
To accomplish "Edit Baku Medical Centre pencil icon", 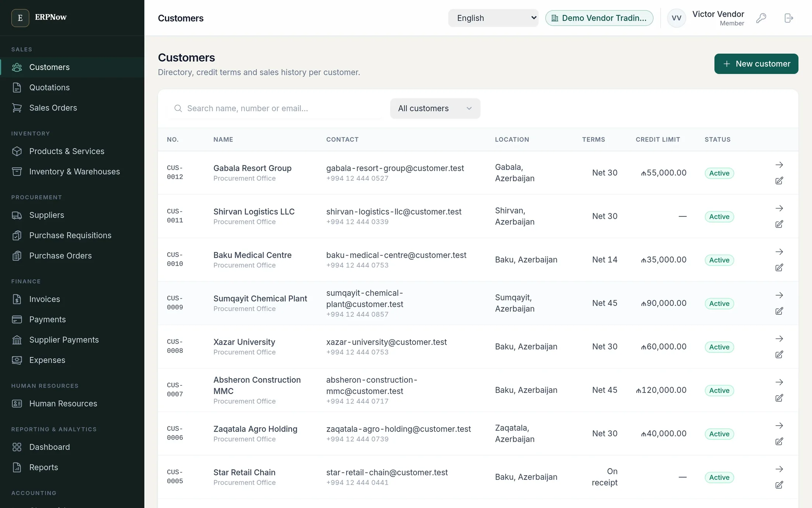I will tap(779, 267).
